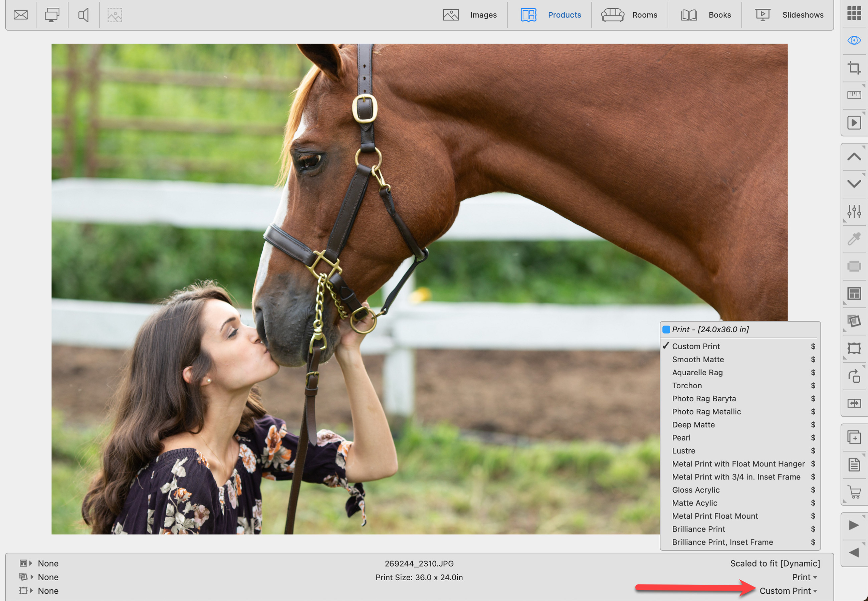The image size is (868, 601).
Task: Select the crop tool icon
Action: (x=854, y=68)
